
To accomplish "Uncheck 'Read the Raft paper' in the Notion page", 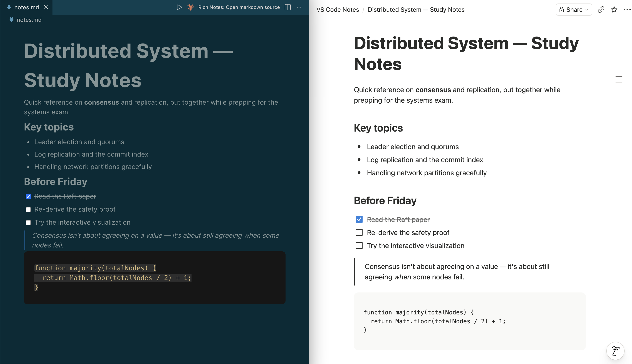I will click(359, 219).
